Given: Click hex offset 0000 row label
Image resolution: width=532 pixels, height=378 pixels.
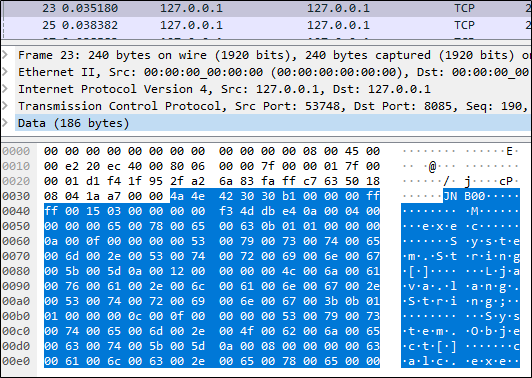Looking at the screenshot, I should 16,151.
